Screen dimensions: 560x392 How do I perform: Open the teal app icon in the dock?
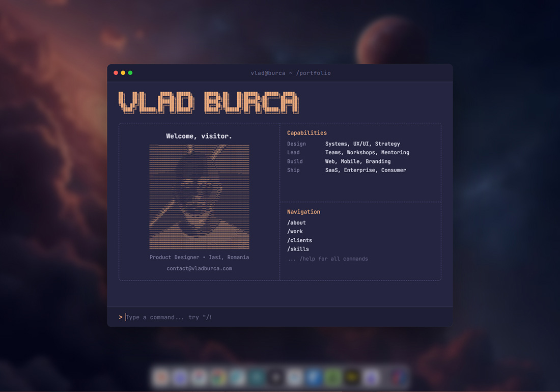pyautogui.click(x=257, y=377)
